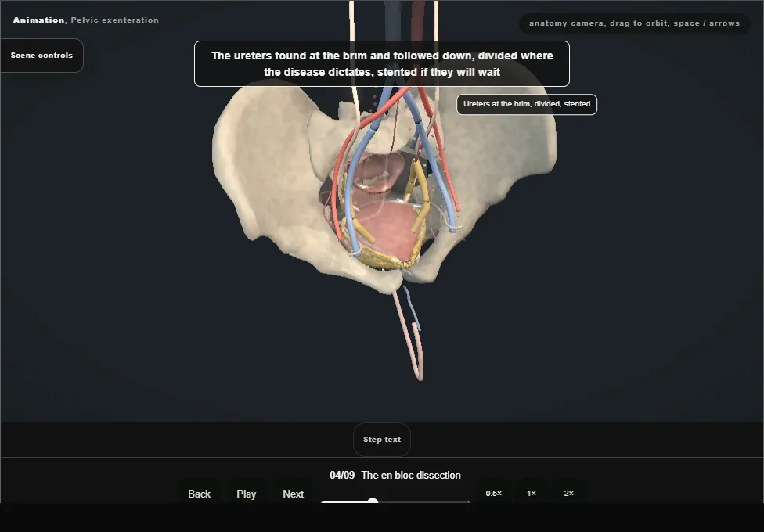764x532 pixels.
Task: Click the '04/09 The en bloc dissection' step title
Action: [x=395, y=475]
